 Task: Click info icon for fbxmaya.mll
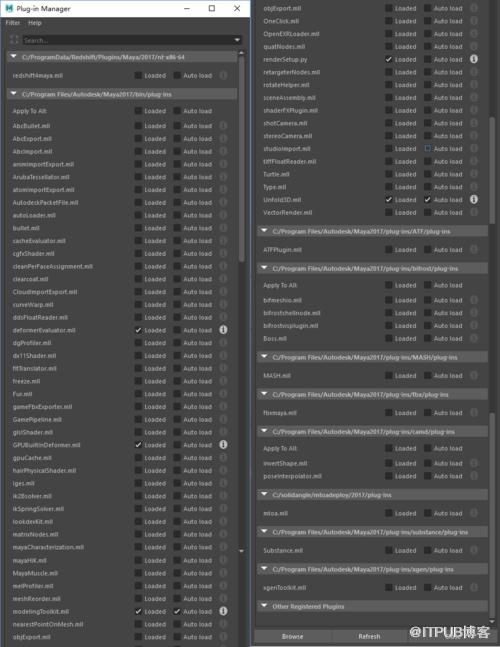coord(474,412)
